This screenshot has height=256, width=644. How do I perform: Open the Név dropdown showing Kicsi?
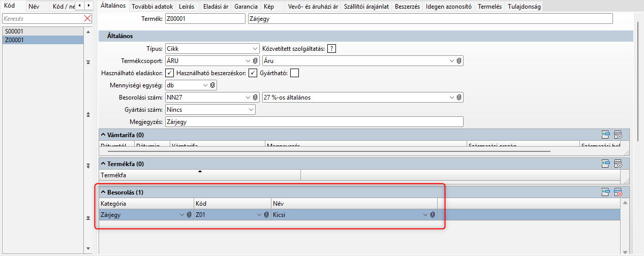[x=425, y=215]
